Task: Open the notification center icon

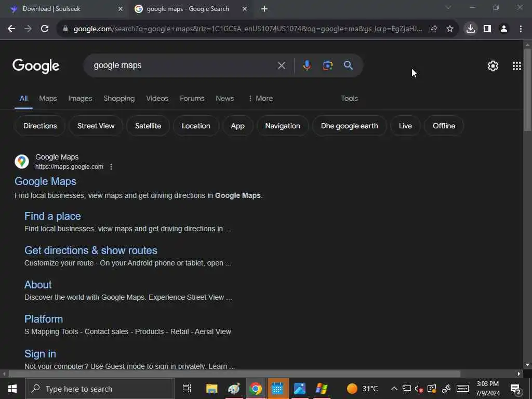Action: (515, 389)
